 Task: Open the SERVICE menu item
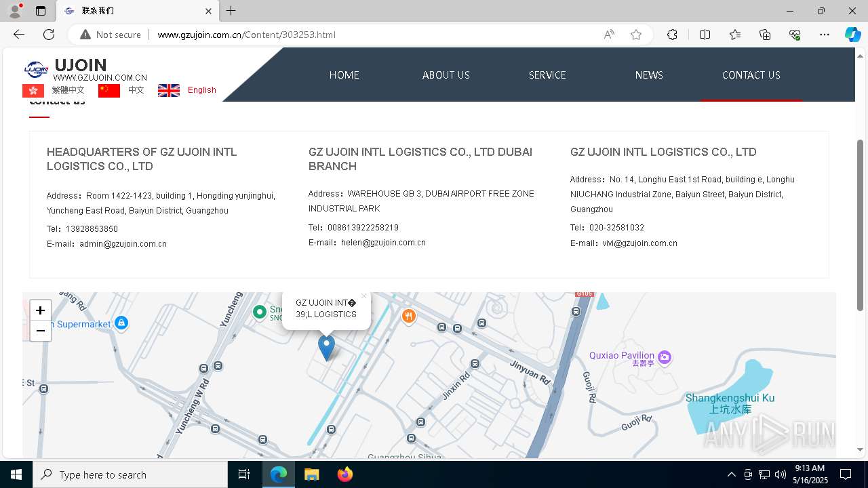[x=547, y=75]
